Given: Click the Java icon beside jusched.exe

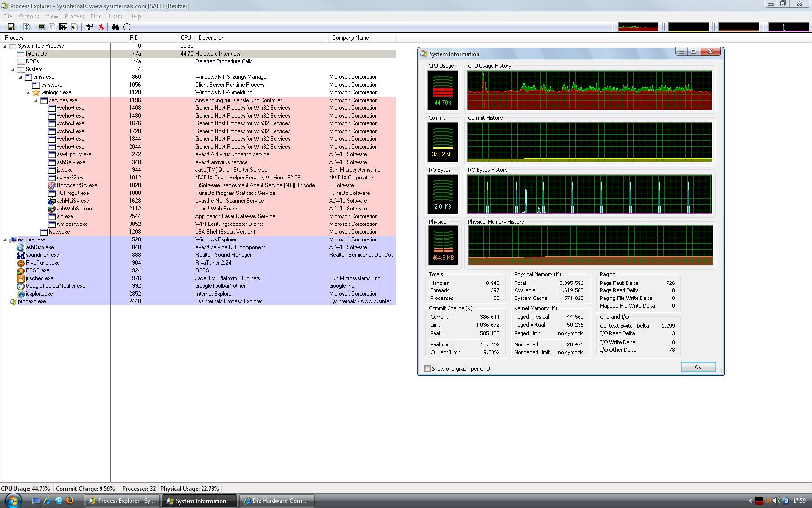Looking at the screenshot, I should (x=21, y=278).
